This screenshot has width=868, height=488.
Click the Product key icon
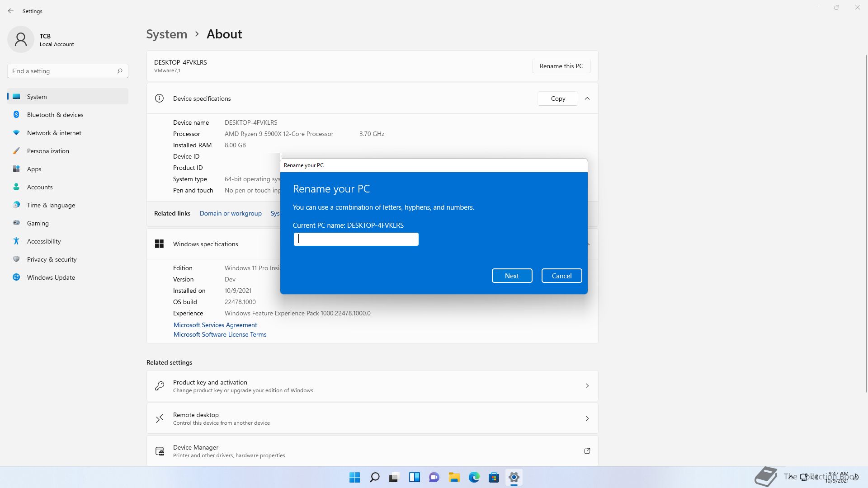pyautogui.click(x=160, y=386)
